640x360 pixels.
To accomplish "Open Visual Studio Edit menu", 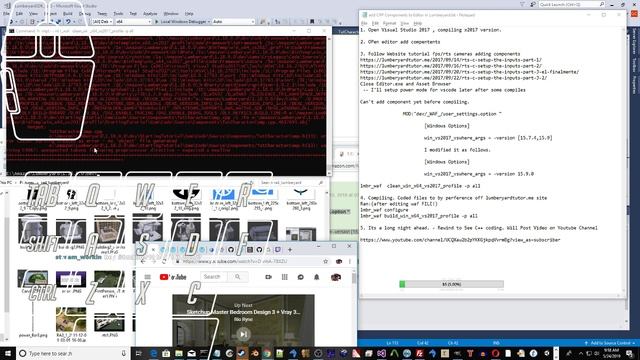I will [19, 13].
